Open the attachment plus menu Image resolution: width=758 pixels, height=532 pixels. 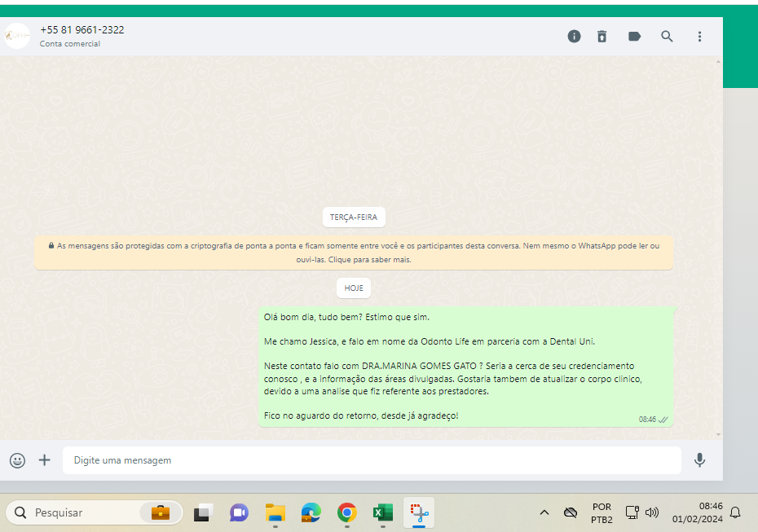[45, 460]
